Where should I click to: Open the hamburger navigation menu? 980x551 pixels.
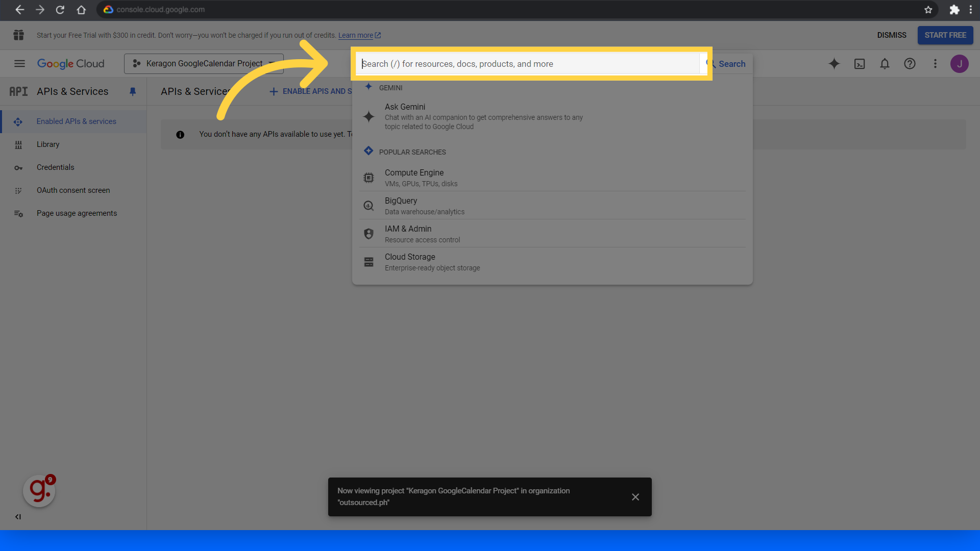coord(19,64)
